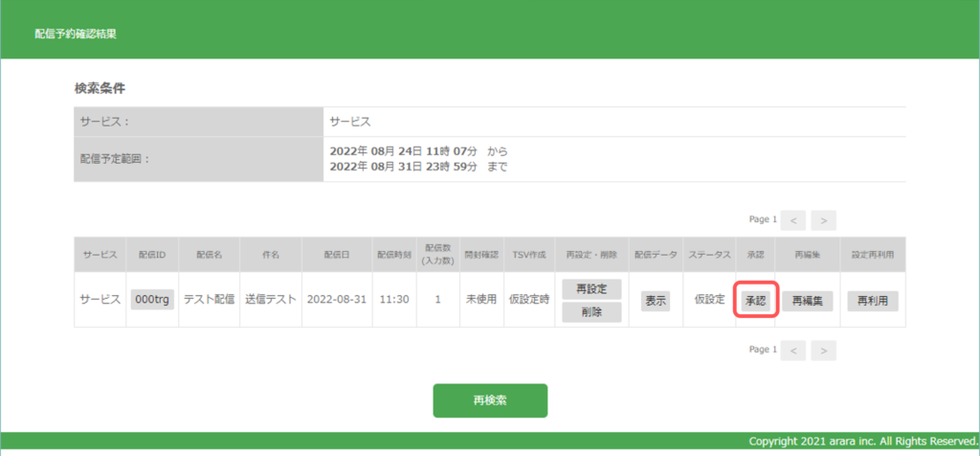Go to previous page using bottom pagination arrow
This screenshot has height=456, width=980.
pos(793,351)
